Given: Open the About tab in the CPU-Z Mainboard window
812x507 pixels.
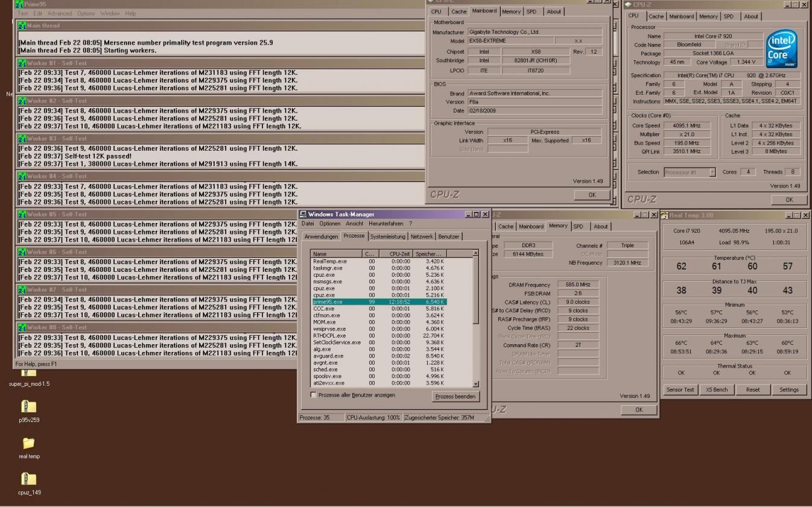Looking at the screenshot, I should pos(553,11).
